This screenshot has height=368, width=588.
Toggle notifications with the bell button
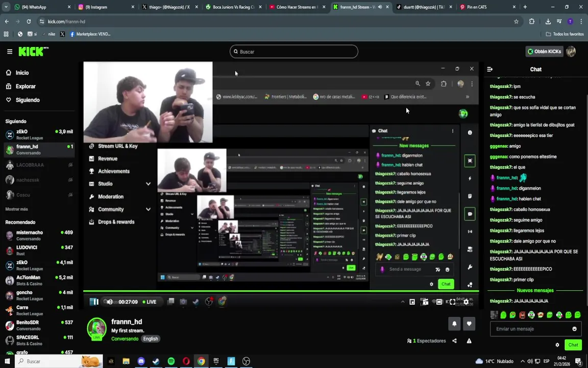(x=454, y=324)
